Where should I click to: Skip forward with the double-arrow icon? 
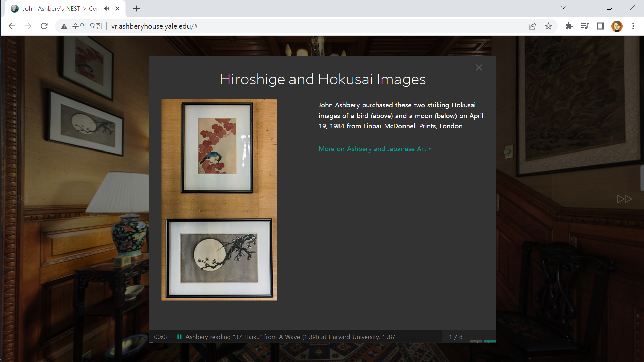click(x=624, y=199)
